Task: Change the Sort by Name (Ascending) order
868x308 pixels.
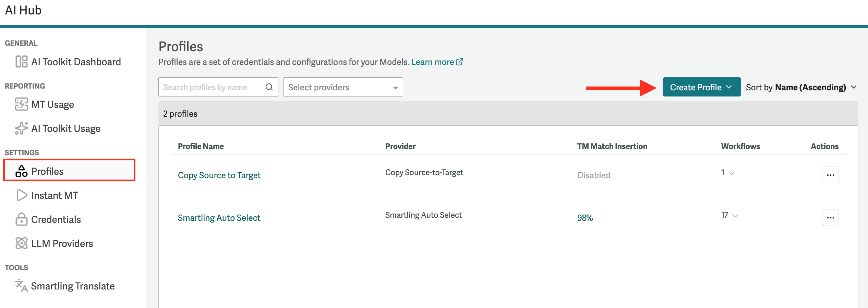Action: (801, 87)
